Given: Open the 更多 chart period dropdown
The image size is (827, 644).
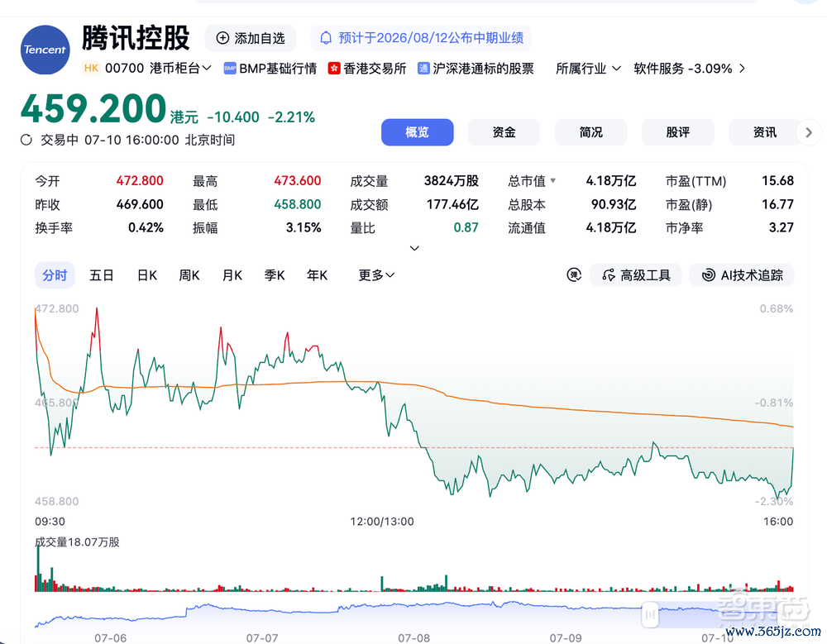Looking at the screenshot, I should (376, 274).
